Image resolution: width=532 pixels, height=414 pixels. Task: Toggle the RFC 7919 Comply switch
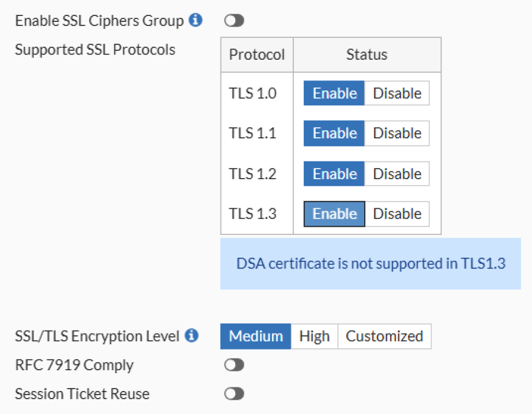234,365
